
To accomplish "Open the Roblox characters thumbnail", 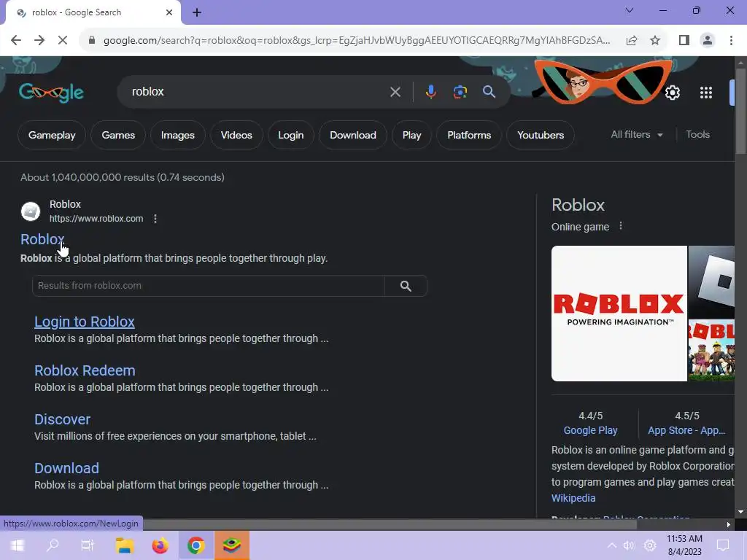I will click(x=711, y=351).
